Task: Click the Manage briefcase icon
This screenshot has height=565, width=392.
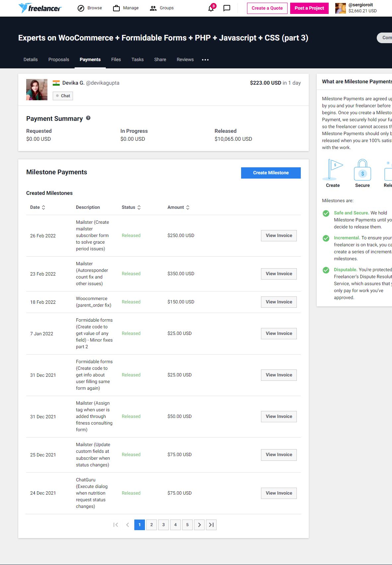Action: coord(116,8)
